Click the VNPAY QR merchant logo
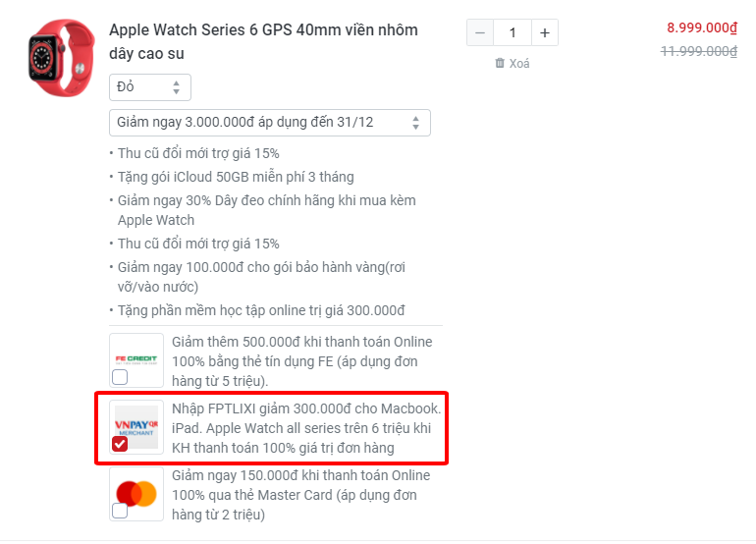The width and height of the screenshot is (756, 544). point(136,427)
